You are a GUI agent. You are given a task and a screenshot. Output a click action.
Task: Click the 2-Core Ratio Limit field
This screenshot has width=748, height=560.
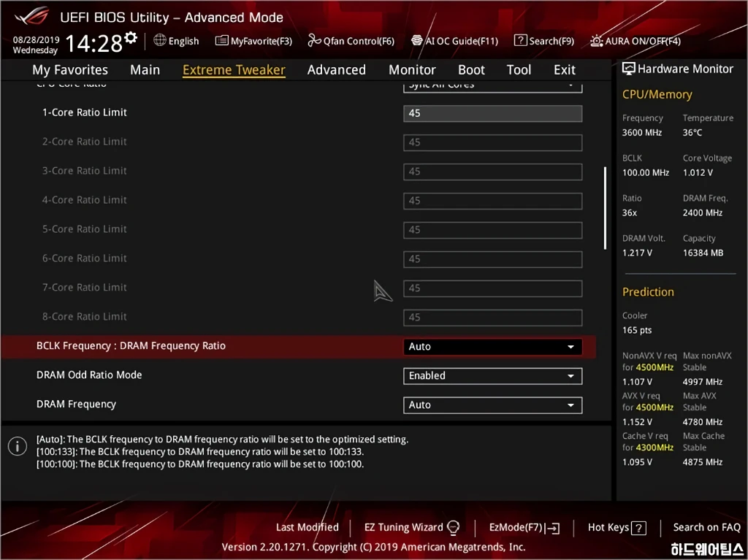click(492, 142)
